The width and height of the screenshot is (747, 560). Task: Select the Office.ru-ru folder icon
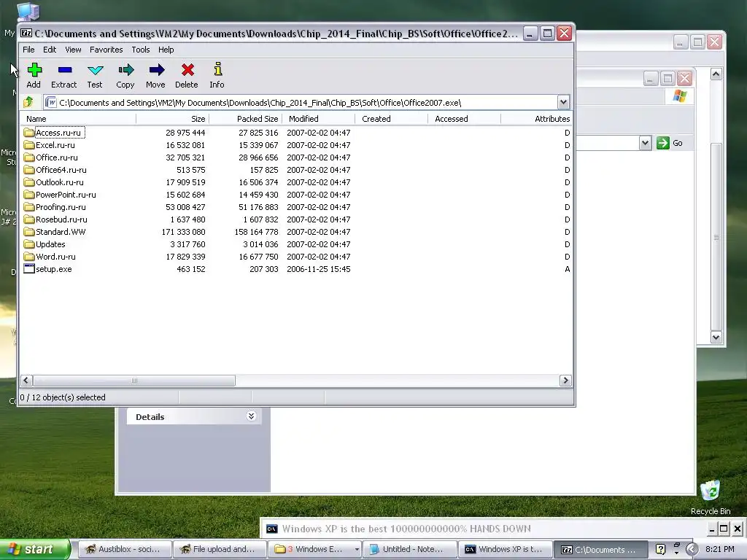click(x=29, y=157)
